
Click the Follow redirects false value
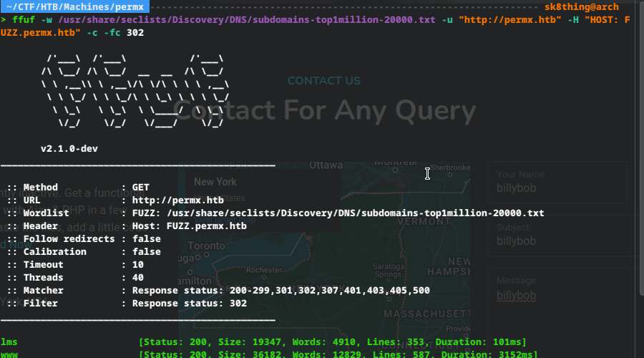(x=146, y=239)
